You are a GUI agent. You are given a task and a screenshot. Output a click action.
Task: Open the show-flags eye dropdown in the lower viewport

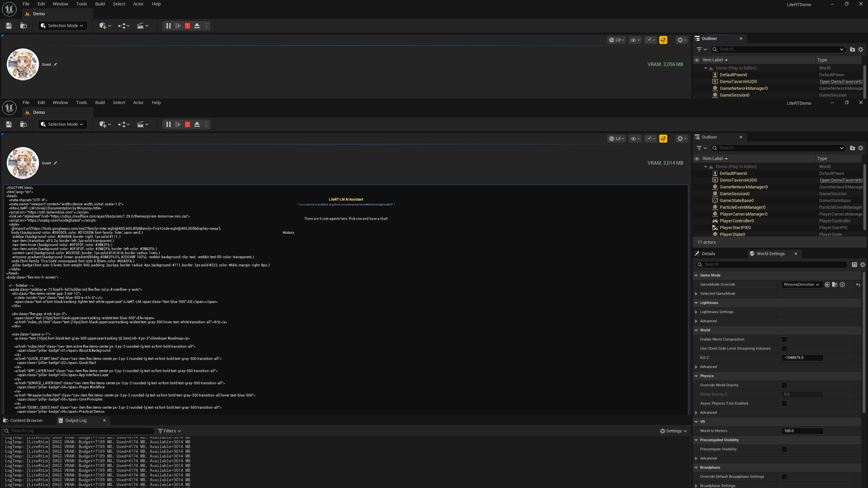point(635,139)
